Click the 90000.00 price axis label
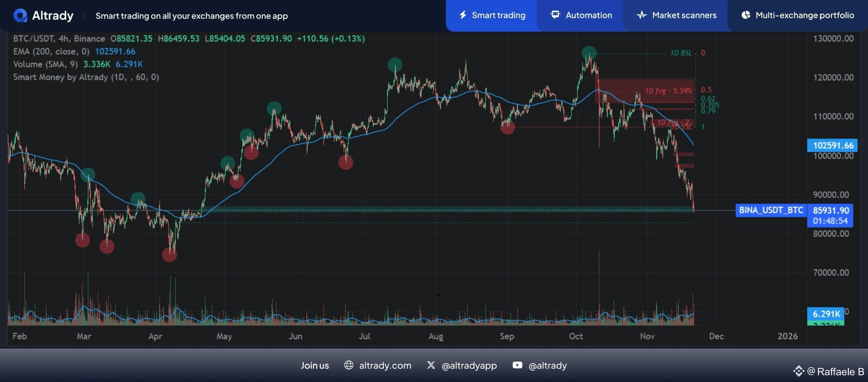The width and height of the screenshot is (868, 382). 831,195
